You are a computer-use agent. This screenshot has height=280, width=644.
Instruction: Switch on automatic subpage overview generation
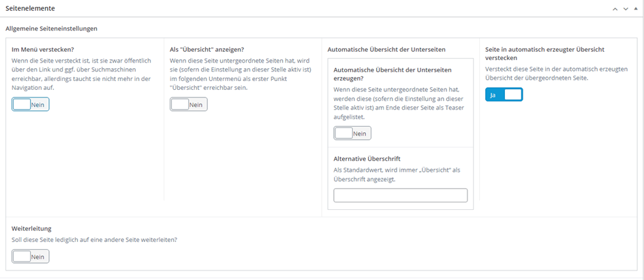(352, 134)
